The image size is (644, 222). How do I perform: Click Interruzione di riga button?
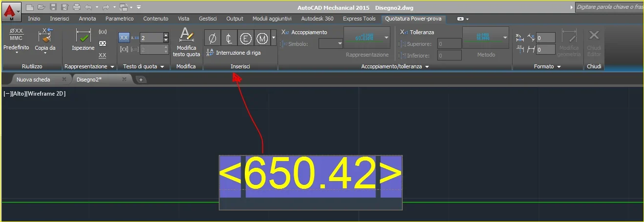(236, 53)
